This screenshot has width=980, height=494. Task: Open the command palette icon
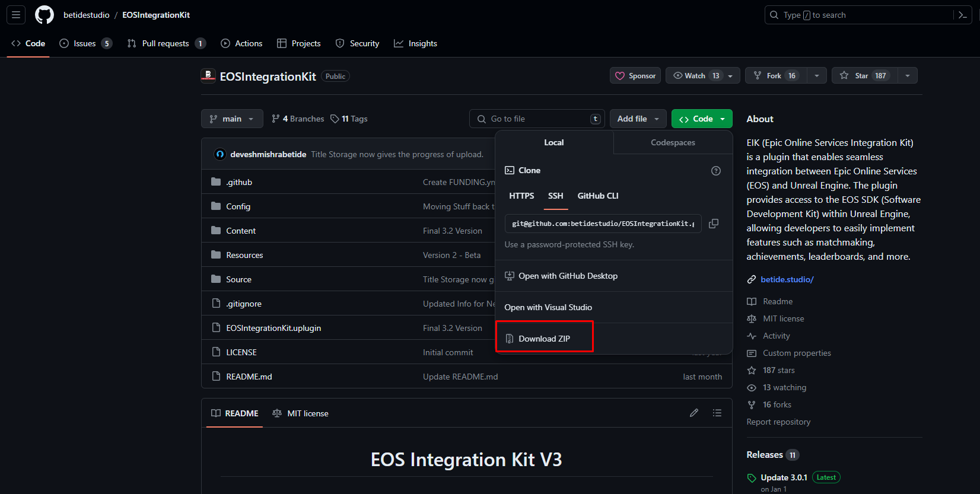[963, 15]
